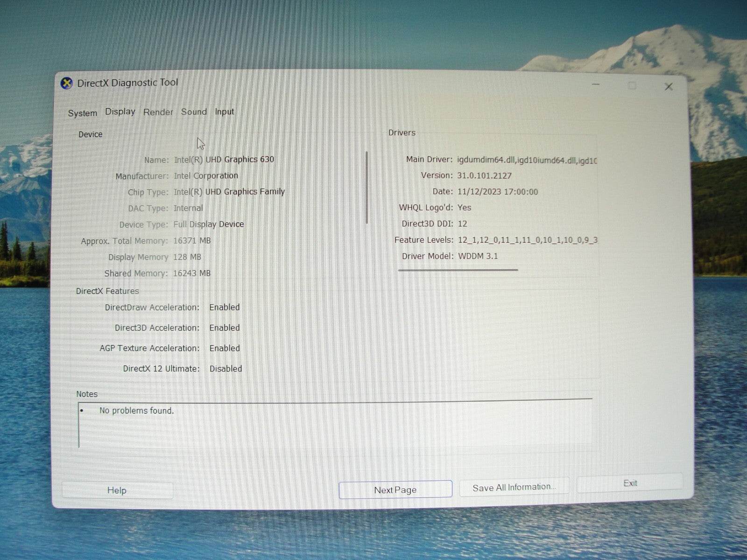
Task: Minimize the DirectX Diagnostic Tool window
Action: click(x=596, y=85)
